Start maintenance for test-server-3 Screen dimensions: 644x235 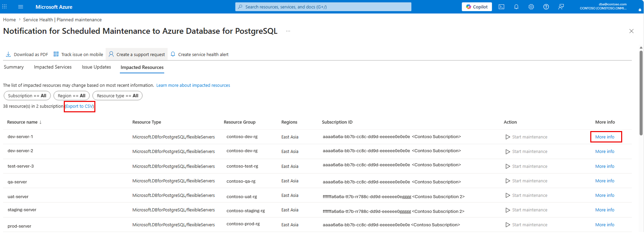pos(526,166)
